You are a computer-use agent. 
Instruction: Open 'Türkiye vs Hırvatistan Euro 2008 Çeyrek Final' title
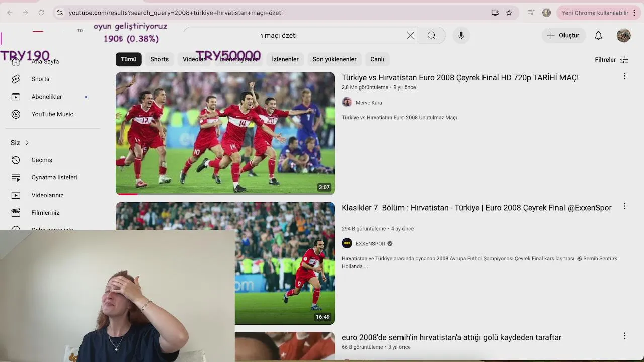(460, 78)
